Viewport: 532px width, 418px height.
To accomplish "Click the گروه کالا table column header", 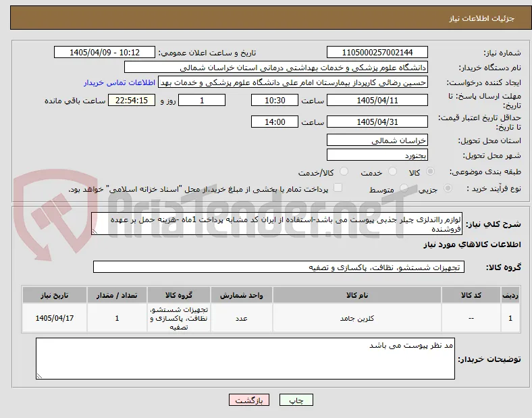I will (x=179, y=295).
